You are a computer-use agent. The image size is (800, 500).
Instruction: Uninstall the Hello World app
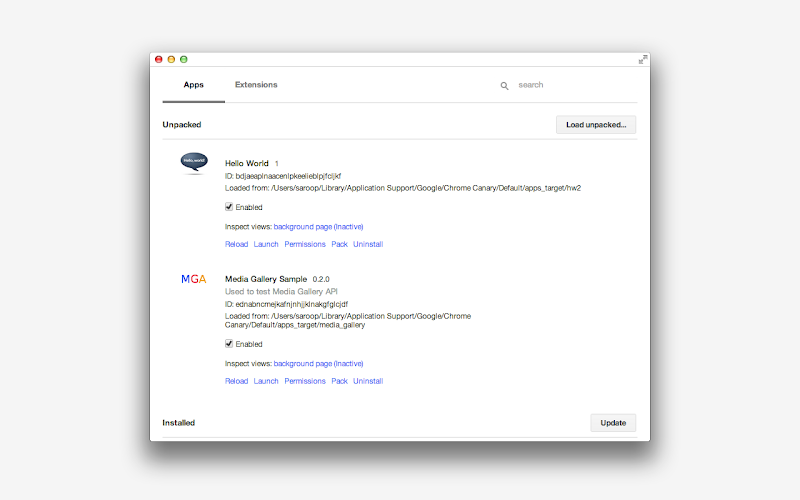pyautogui.click(x=368, y=244)
